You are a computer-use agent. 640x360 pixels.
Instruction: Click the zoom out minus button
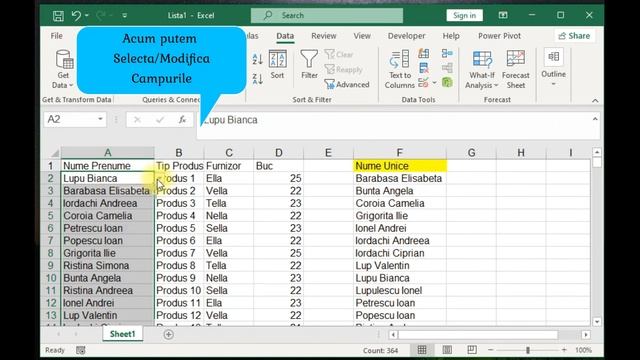(491, 350)
